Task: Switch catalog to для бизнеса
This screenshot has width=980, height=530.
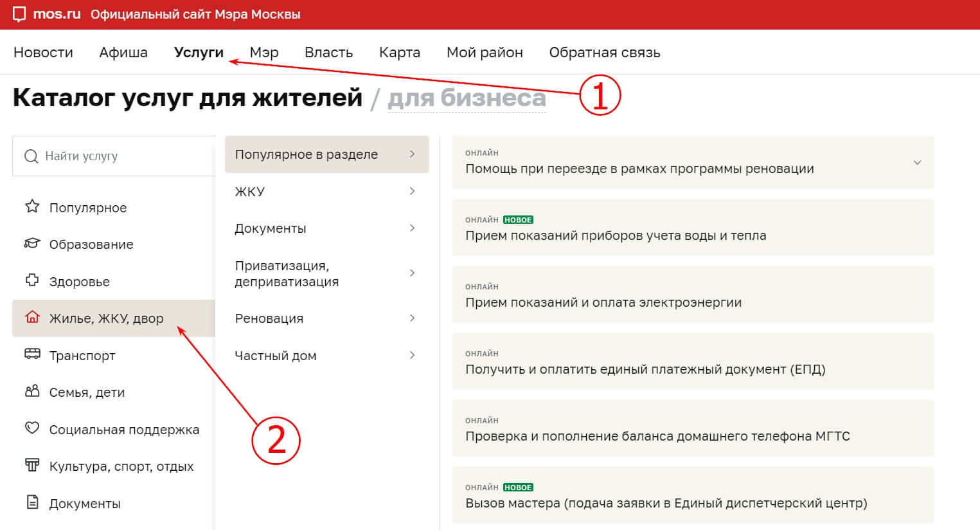Action: pyautogui.click(x=467, y=98)
